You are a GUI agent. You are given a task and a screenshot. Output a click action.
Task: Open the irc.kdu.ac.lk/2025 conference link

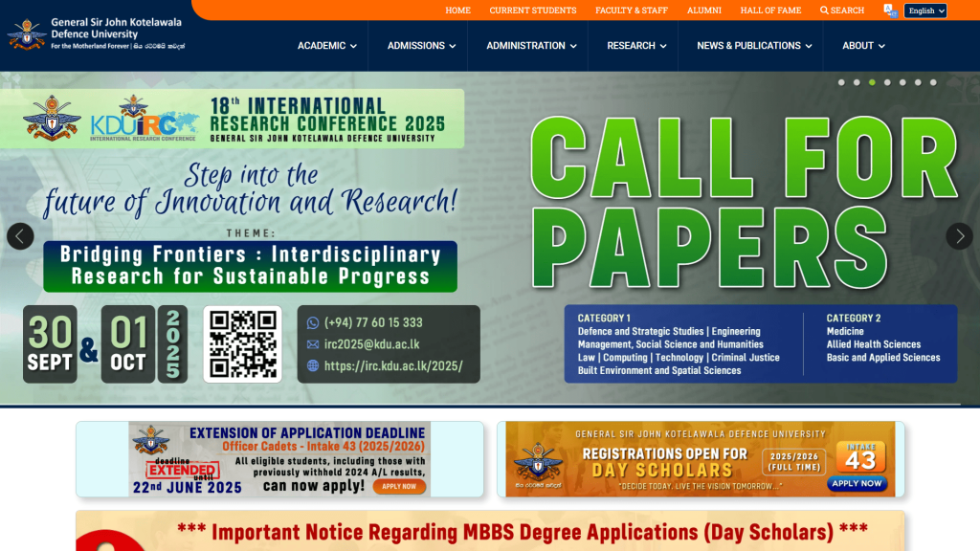pos(392,365)
